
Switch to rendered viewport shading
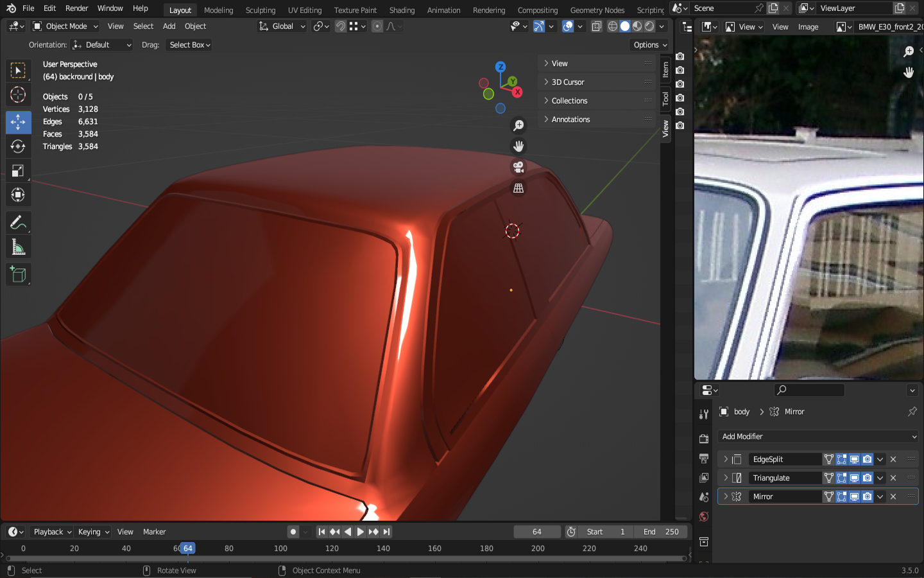[649, 26]
